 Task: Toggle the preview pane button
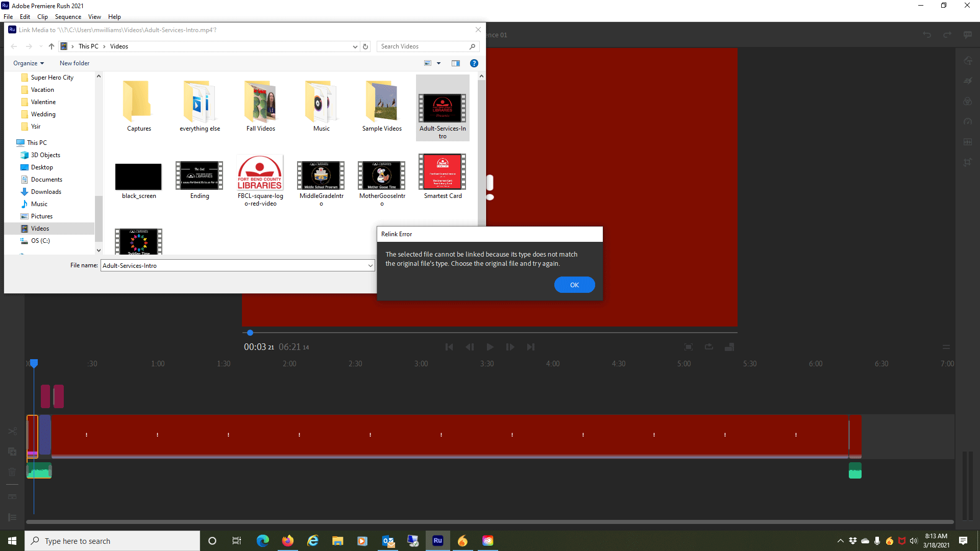(456, 63)
